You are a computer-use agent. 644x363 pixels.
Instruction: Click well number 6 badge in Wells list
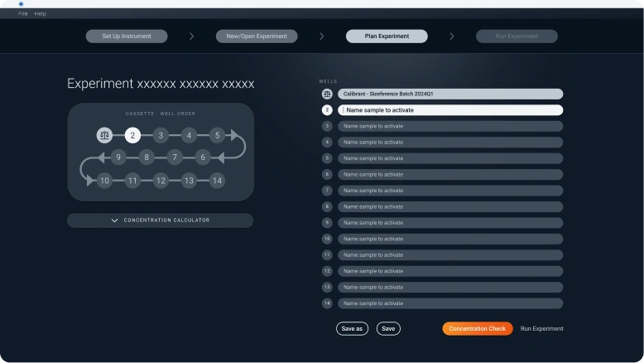(x=327, y=174)
